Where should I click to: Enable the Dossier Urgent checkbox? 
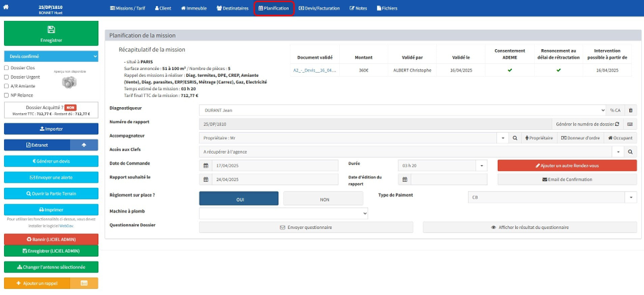tap(7, 77)
